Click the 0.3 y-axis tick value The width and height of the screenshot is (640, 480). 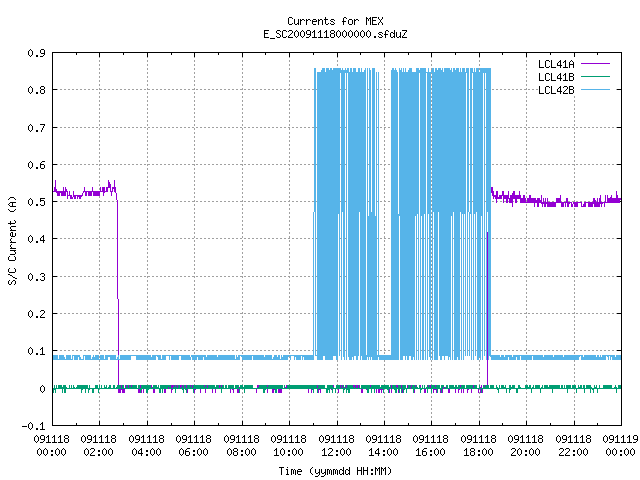tap(37, 277)
